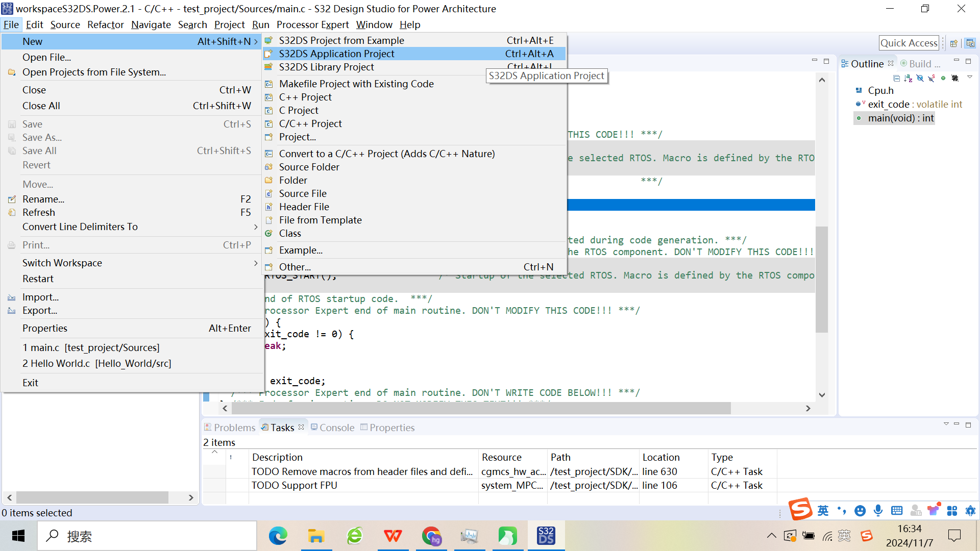Switch to the Console tab

coord(336,428)
